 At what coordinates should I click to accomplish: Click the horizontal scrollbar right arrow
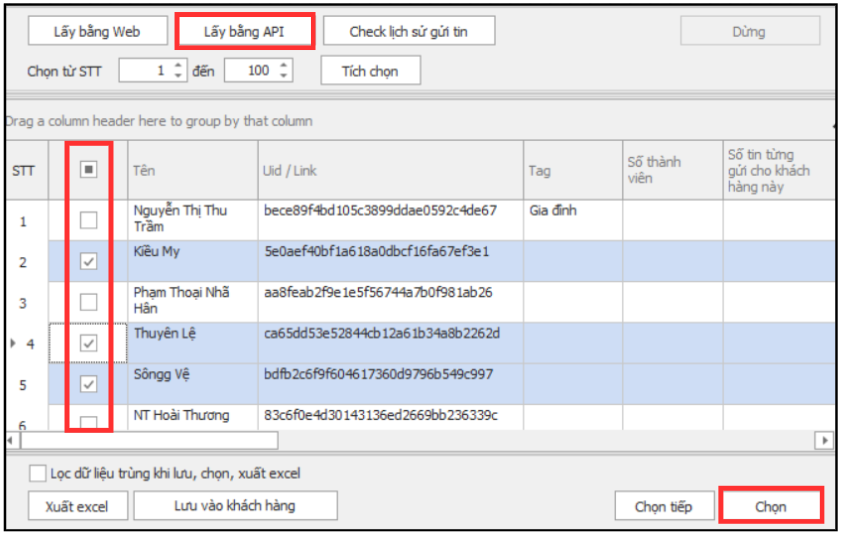825,440
